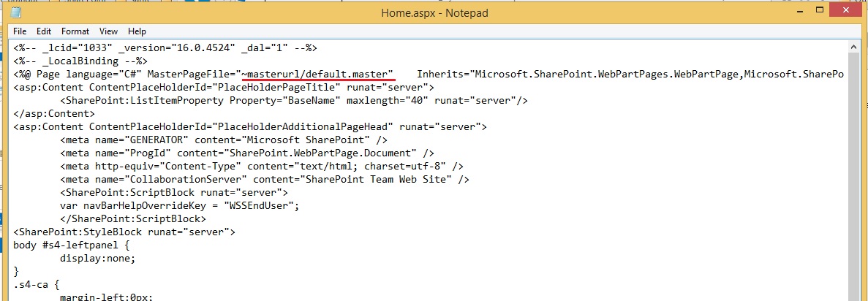The height and width of the screenshot is (301, 868).
Task: Click "PlaceHolderPageTitle" in the code
Action: [277, 87]
